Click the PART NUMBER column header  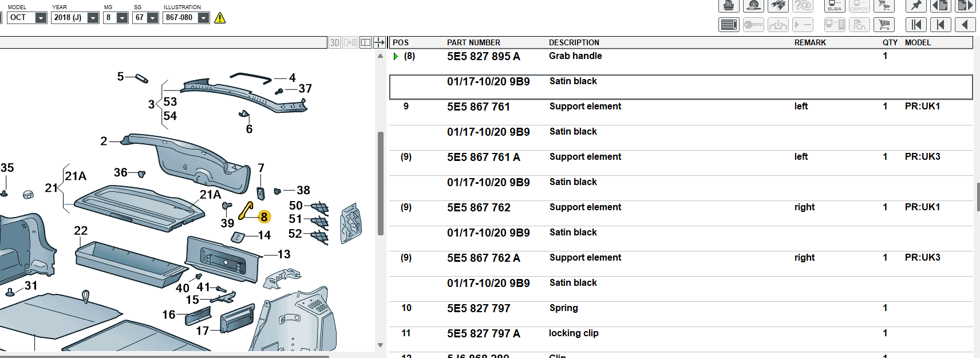tap(473, 42)
